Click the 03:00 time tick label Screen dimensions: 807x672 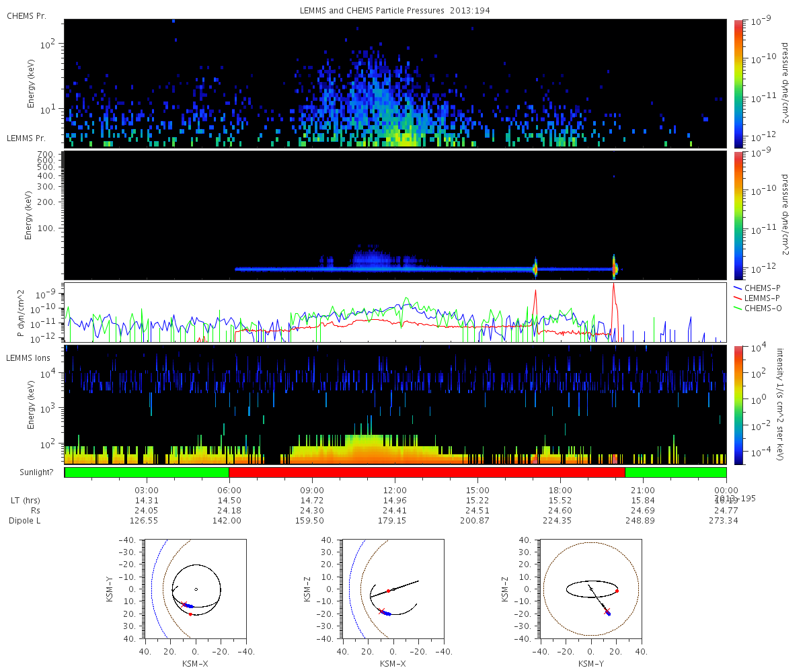click(147, 491)
